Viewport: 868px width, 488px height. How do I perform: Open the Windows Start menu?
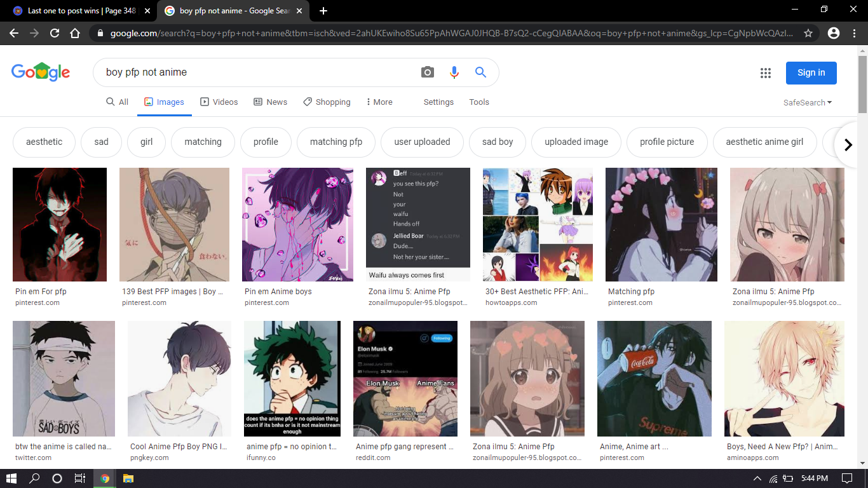click(11, 478)
